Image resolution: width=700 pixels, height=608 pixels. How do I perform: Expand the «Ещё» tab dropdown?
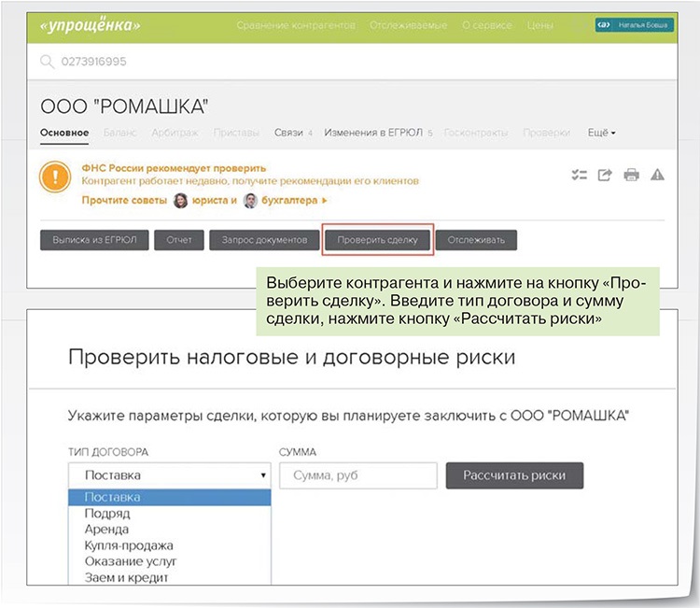601,133
